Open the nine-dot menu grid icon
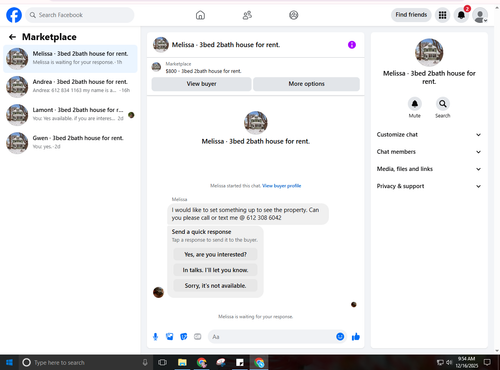Image resolution: width=500 pixels, height=370 pixels. coord(442,15)
